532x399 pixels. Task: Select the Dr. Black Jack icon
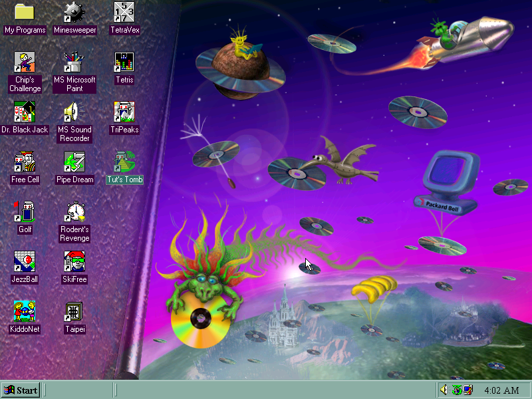coord(25,112)
